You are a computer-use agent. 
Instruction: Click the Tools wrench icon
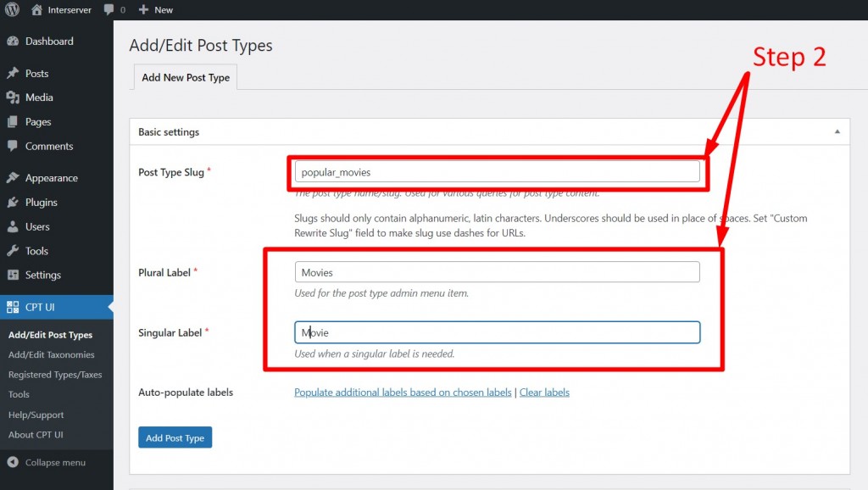(x=13, y=251)
